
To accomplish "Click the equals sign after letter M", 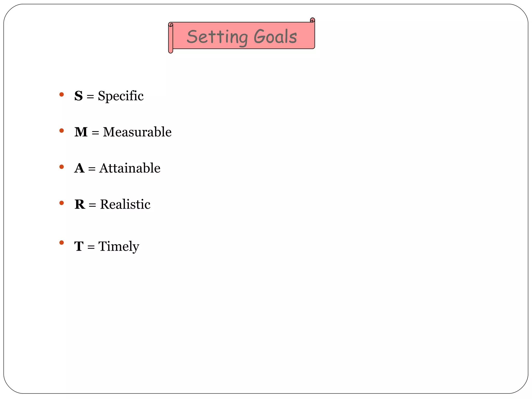I will (95, 133).
